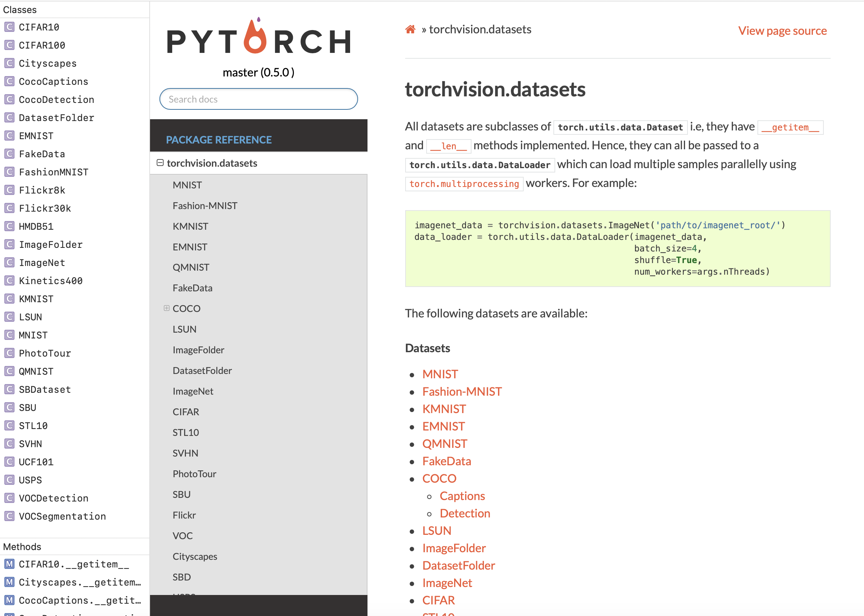Collapse the torchvision.datasets section
864x616 pixels.
[161, 163]
